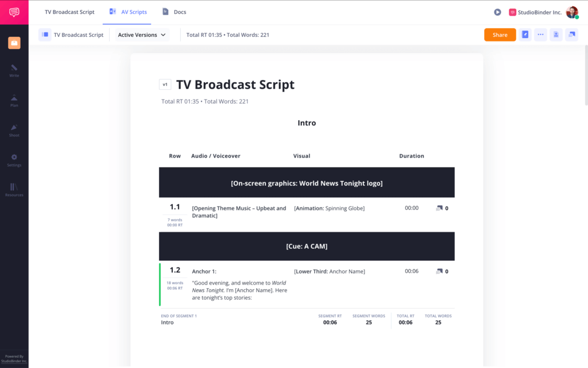
Task: Open the Active Versions dropdown
Action: tap(141, 34)
